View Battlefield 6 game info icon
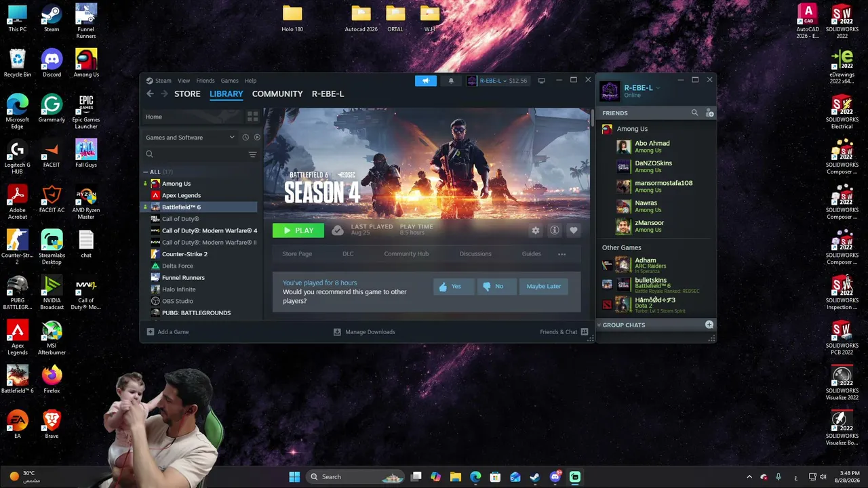The image size is (868, 488). pos(554,230)
